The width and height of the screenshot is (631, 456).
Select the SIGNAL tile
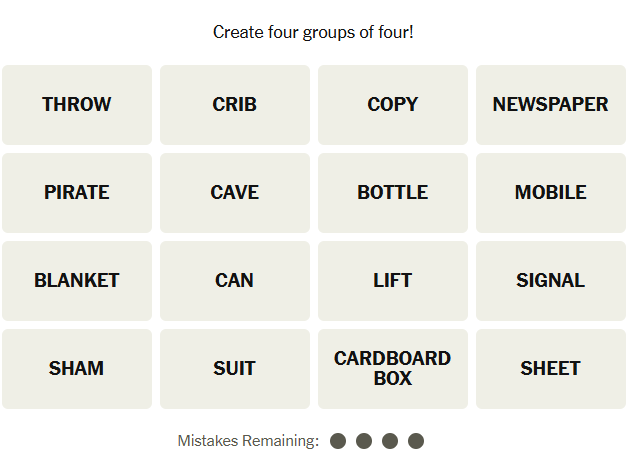click(x=551, y=281)
